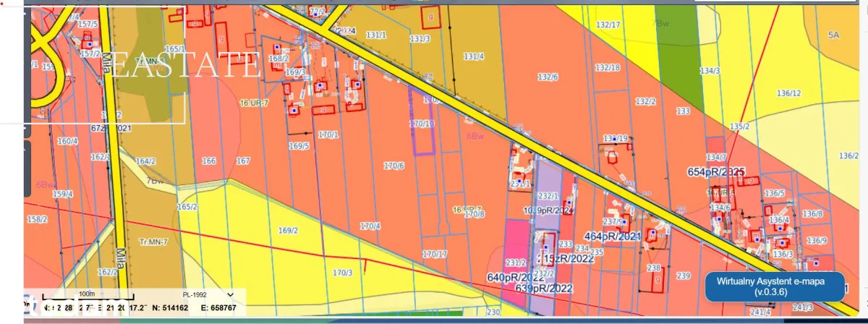This screenshot has height=324, width=868.
Task: Click the zone labeled 5A
Action: pos(833,35)
